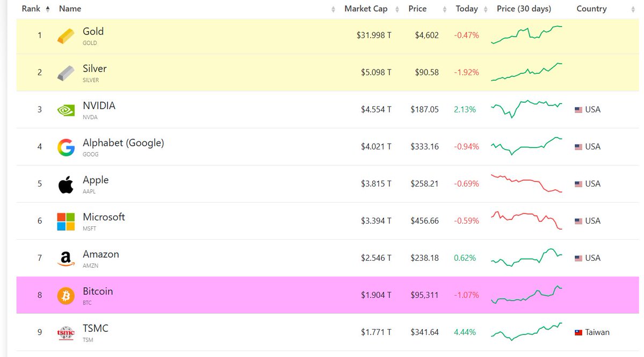
Task: Click the Amazon logo icon
Action: coord(66,259)
